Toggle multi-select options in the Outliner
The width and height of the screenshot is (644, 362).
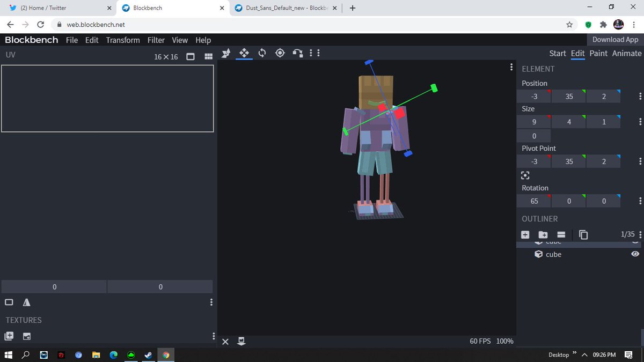click(561, 234)
